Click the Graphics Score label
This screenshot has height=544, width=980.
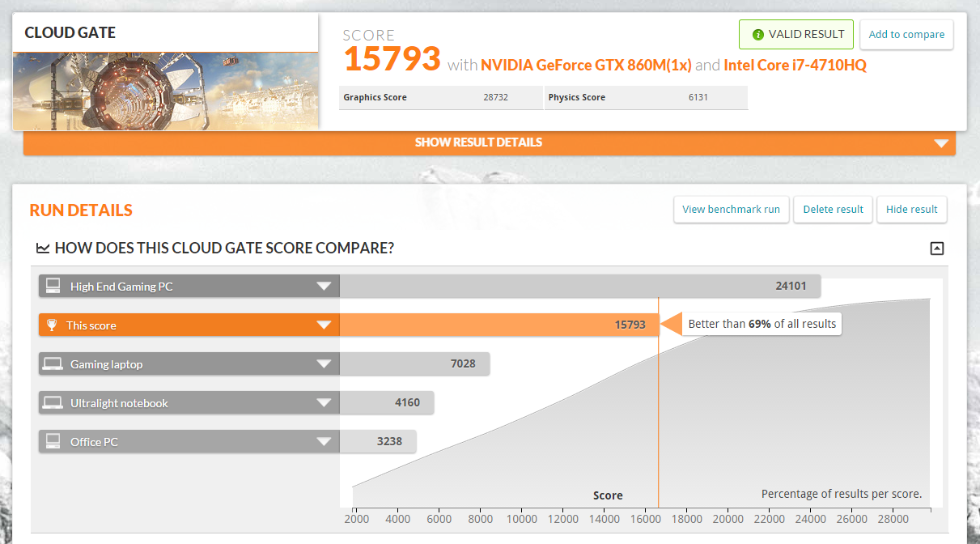[x=375, y=97]
